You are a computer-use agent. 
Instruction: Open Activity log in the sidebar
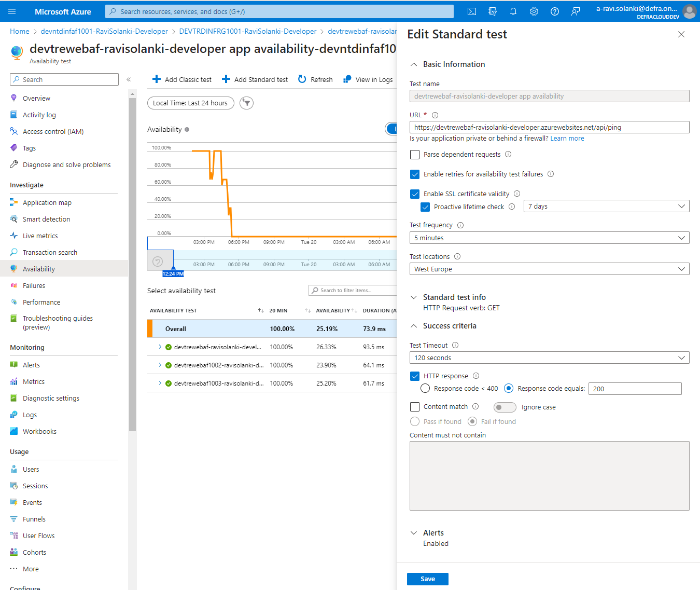(39, 115)
